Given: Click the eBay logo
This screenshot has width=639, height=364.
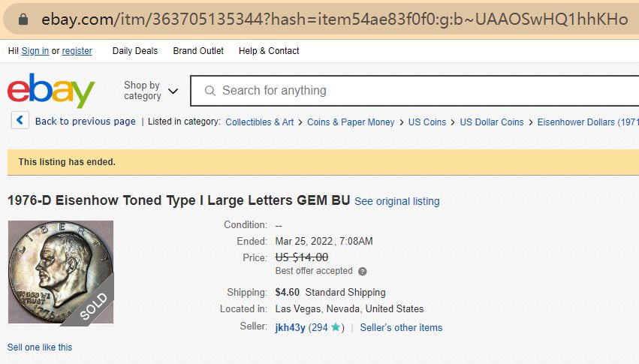Looking at the screenshot, I should click(51, 92).
